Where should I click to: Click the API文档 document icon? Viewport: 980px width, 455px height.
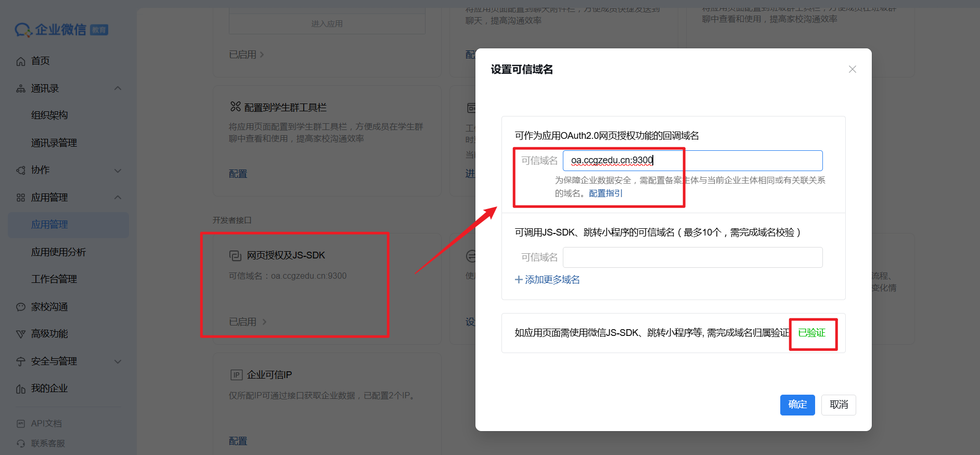tap(21, 424)
